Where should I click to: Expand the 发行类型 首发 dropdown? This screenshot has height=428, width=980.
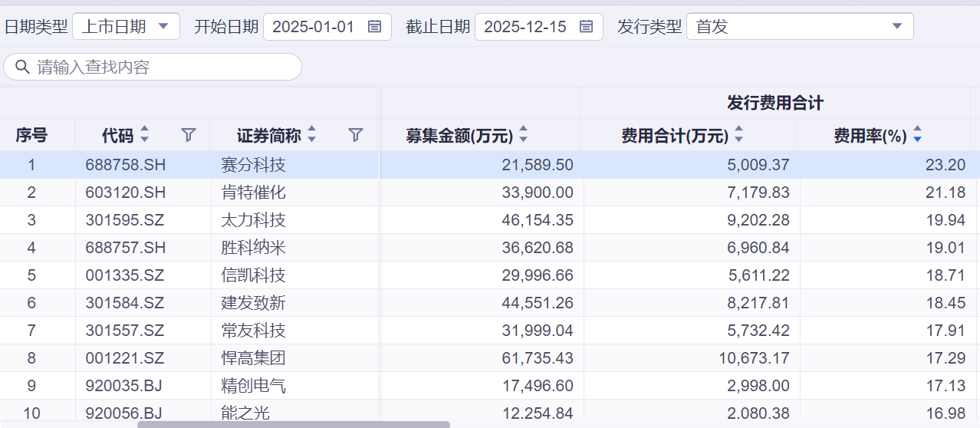coord(800,26)
